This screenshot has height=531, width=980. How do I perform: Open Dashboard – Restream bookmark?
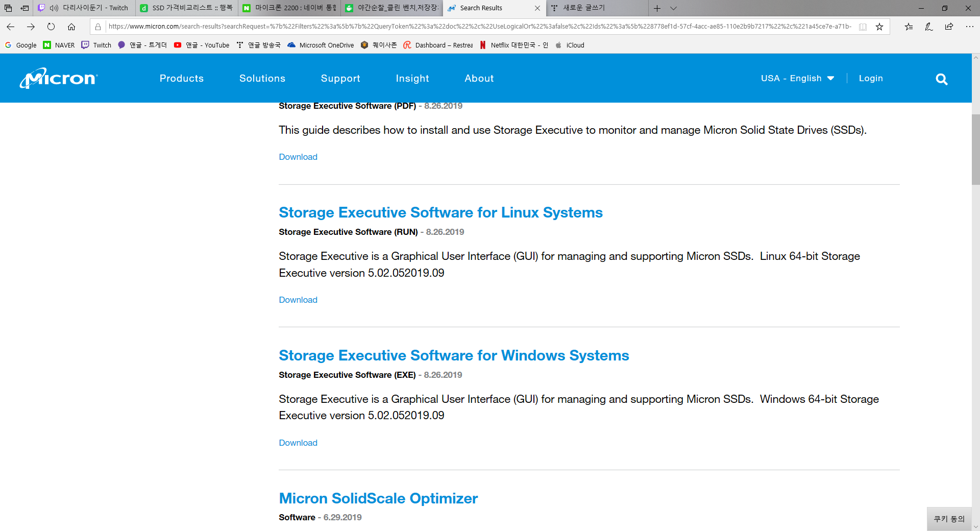point(438,45)
